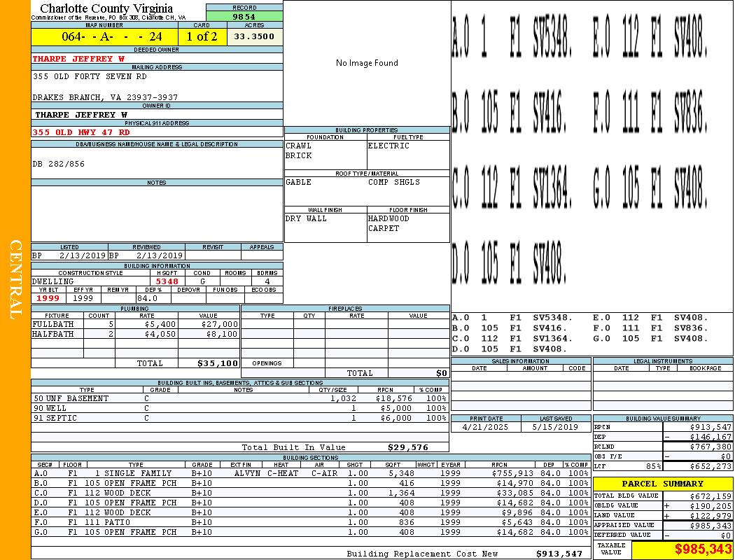Select RCLND value $767,380
The height and width of the screenshot is (560, 735).
[710, 447]
